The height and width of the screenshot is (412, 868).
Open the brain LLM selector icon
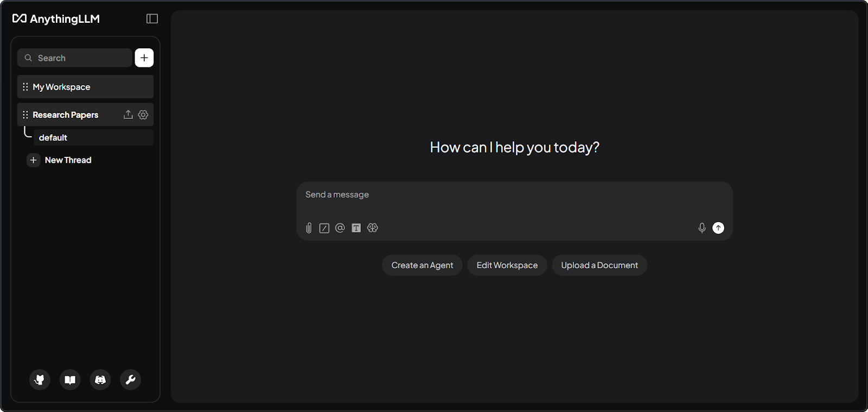[373, 228]
